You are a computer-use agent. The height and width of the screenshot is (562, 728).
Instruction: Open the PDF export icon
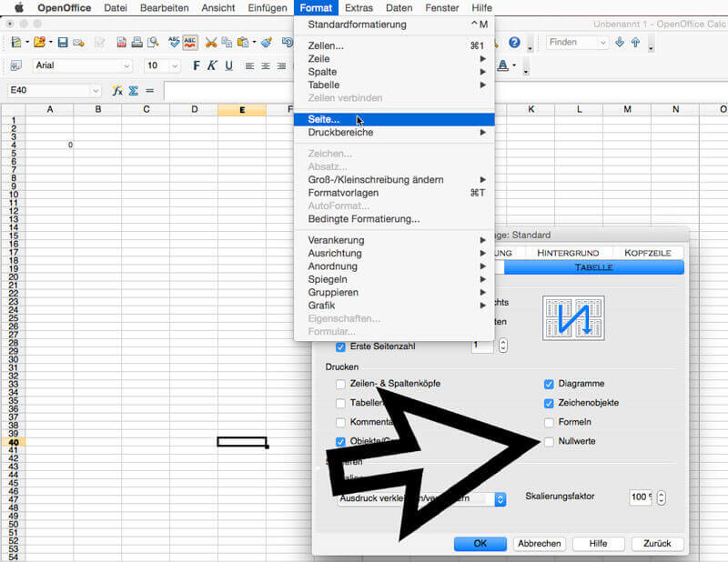pos(119,43)
